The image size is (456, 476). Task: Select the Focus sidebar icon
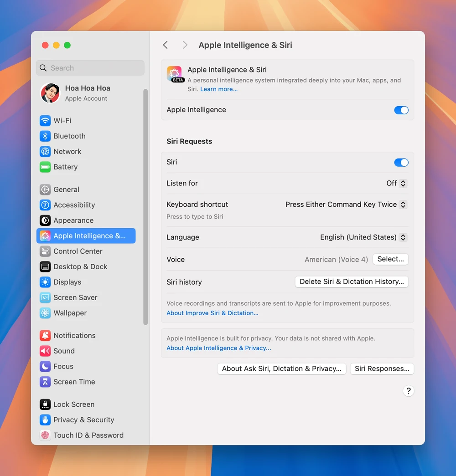pos(62,366)
